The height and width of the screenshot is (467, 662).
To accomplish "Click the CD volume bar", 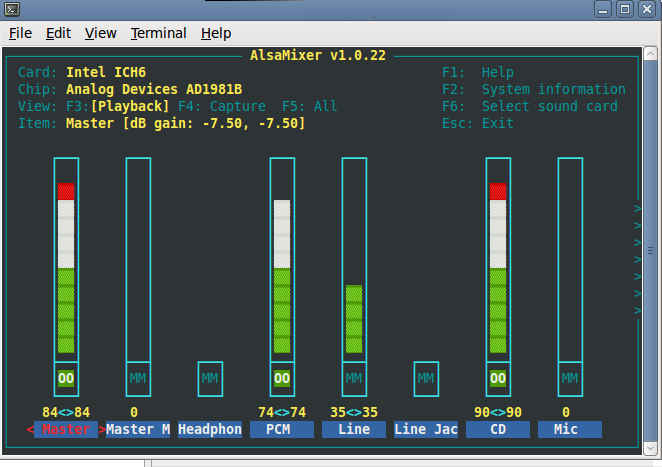I will pyautogui.click(x=498, y=260).
